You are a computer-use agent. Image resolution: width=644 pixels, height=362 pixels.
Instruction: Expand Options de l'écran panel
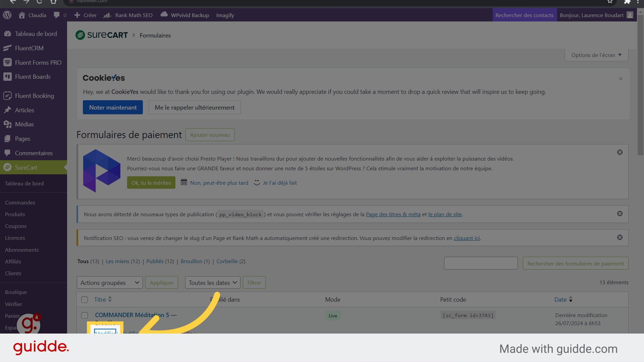click(x=596, y=55)
